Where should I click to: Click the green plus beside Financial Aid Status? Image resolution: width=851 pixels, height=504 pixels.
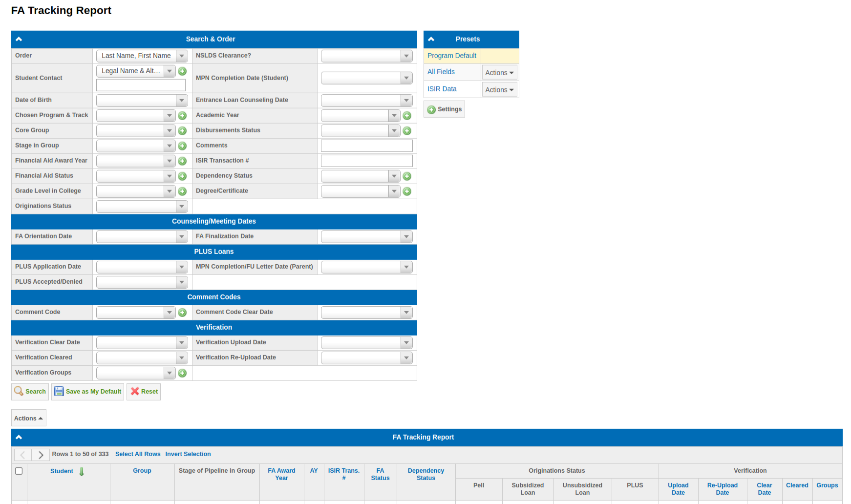182,176
